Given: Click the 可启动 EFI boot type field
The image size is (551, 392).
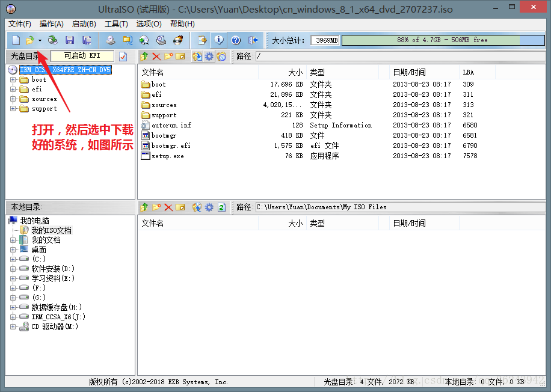Looking at the screenshot, I should click(82, 56).
